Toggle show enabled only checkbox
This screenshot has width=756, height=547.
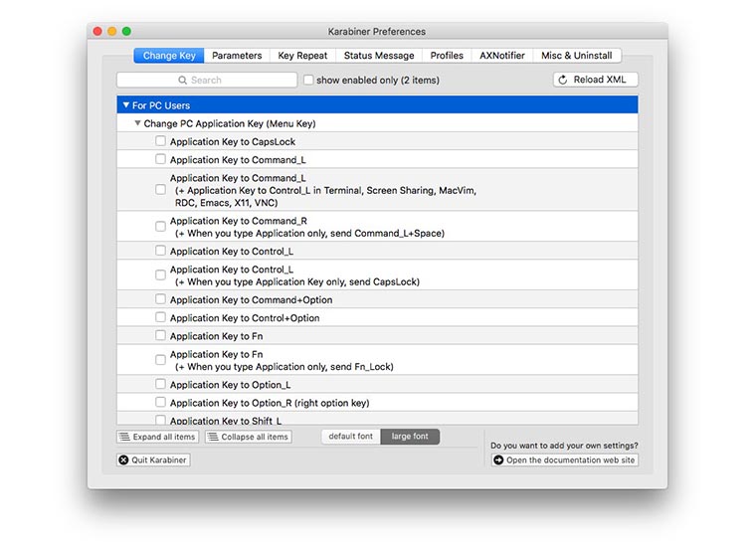308,80
